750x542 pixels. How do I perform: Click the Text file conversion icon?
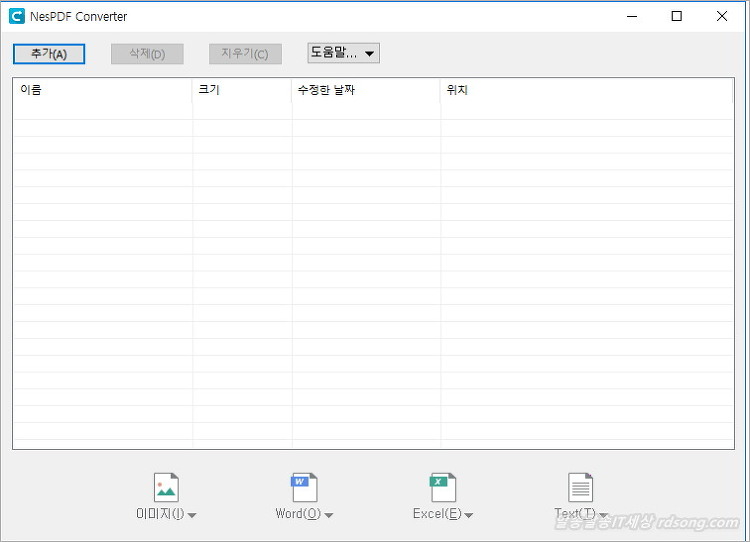click(x=580, y=487)
